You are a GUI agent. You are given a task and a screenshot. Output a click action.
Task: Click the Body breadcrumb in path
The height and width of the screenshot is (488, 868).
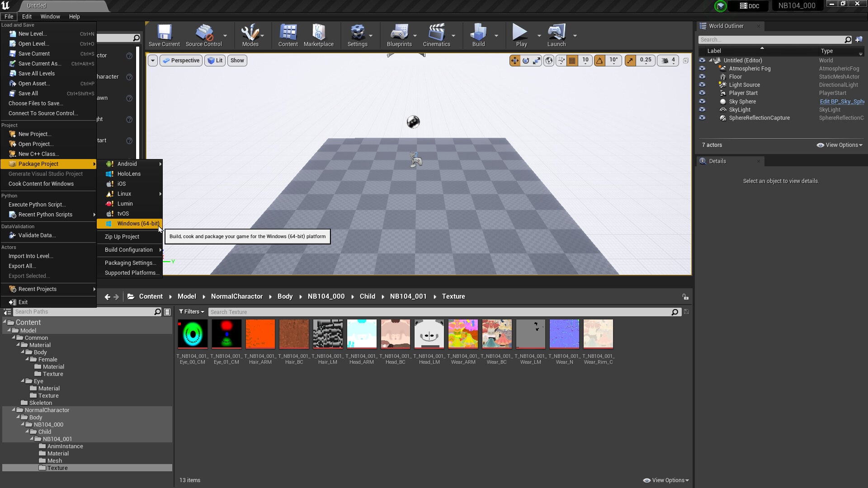point(285,297)
